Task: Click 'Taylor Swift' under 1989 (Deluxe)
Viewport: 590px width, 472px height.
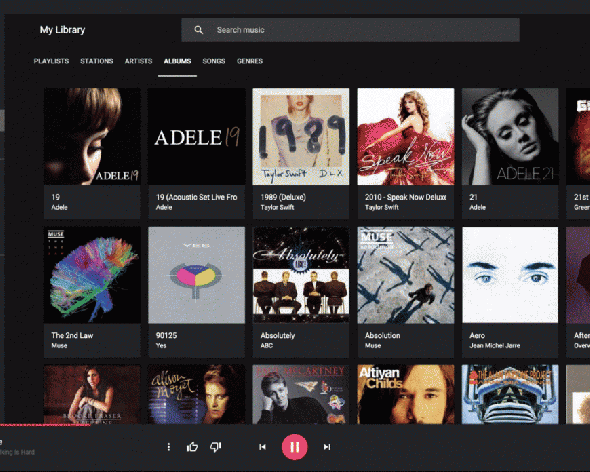Action: [277, 207]
